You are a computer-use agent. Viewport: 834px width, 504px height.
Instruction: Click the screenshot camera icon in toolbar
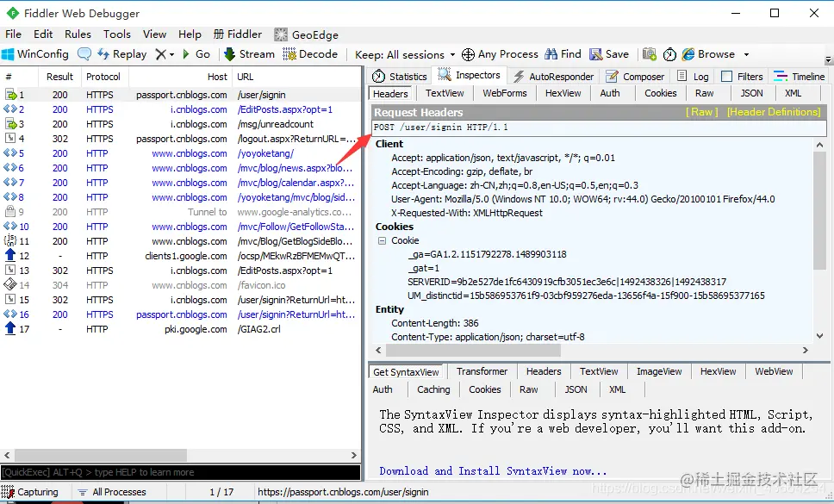[649, 54]
